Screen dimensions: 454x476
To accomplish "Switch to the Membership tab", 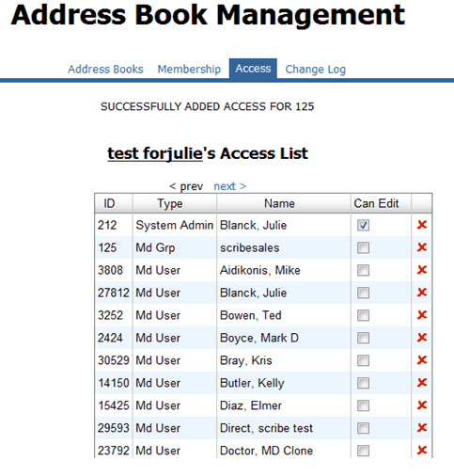I will (189, 69).
